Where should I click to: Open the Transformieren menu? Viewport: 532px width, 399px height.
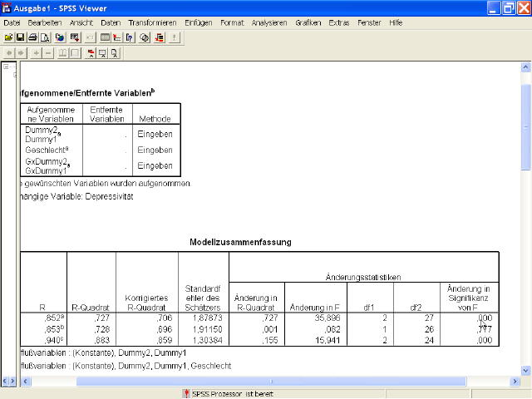[152, 22]
